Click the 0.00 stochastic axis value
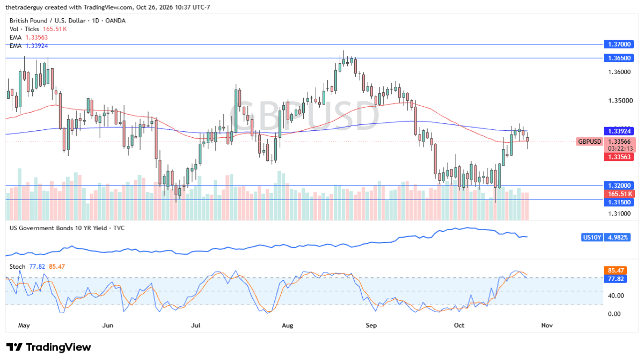The width and height of the screenshot is (644, 362). tap(613, 314)
